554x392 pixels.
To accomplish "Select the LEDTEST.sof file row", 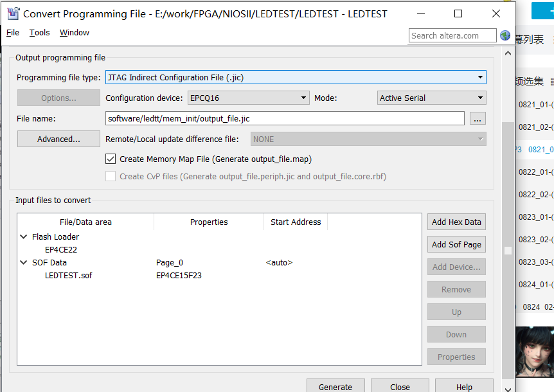I will (68, 276).
